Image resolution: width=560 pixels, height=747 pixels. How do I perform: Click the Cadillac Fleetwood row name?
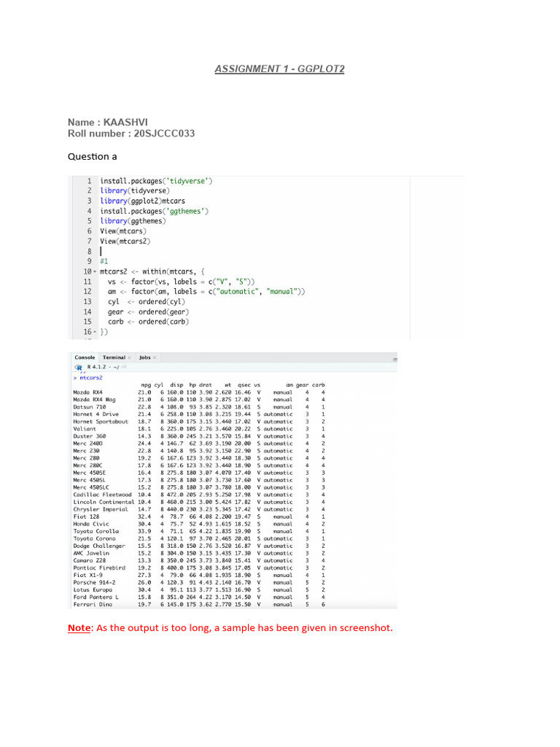tap(102, 495)
